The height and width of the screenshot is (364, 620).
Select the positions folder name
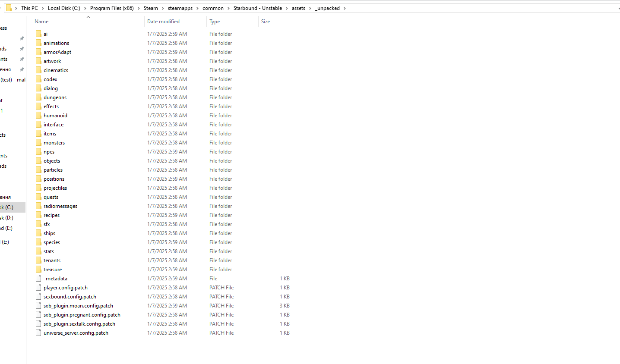(54, 179)
